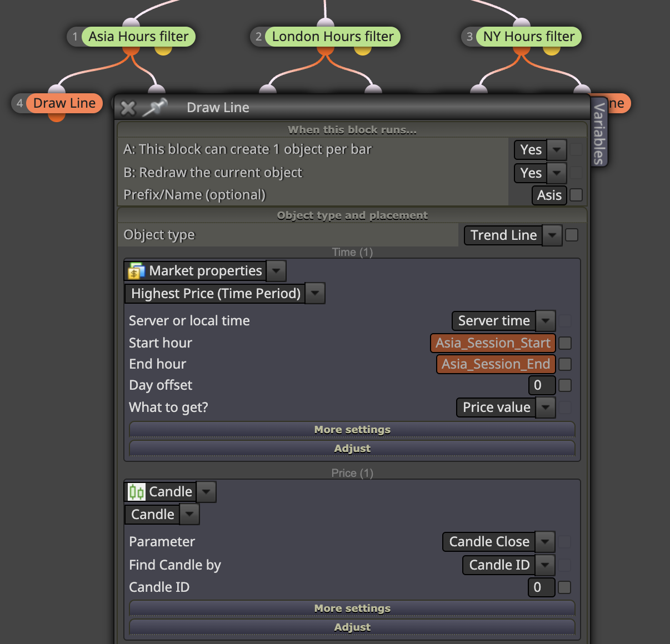Pin the Draw Line dialog
670x644 pixels.
pyautogui.click(x=154, y=107)
